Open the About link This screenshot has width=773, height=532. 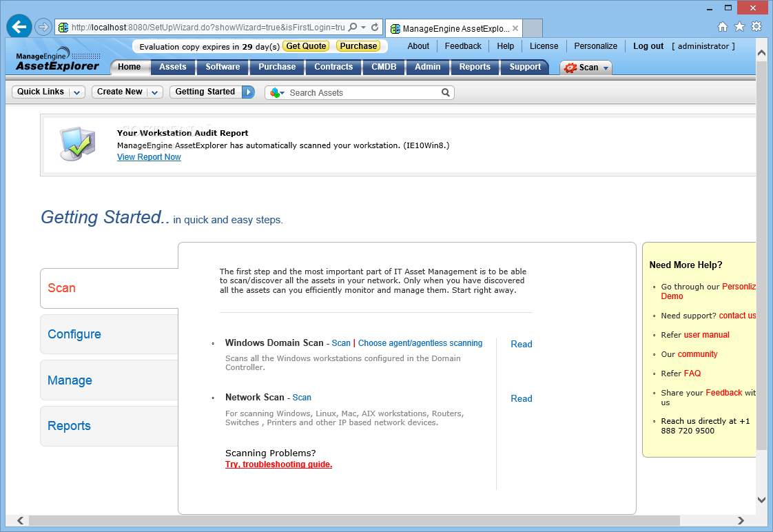coord(418,46)
